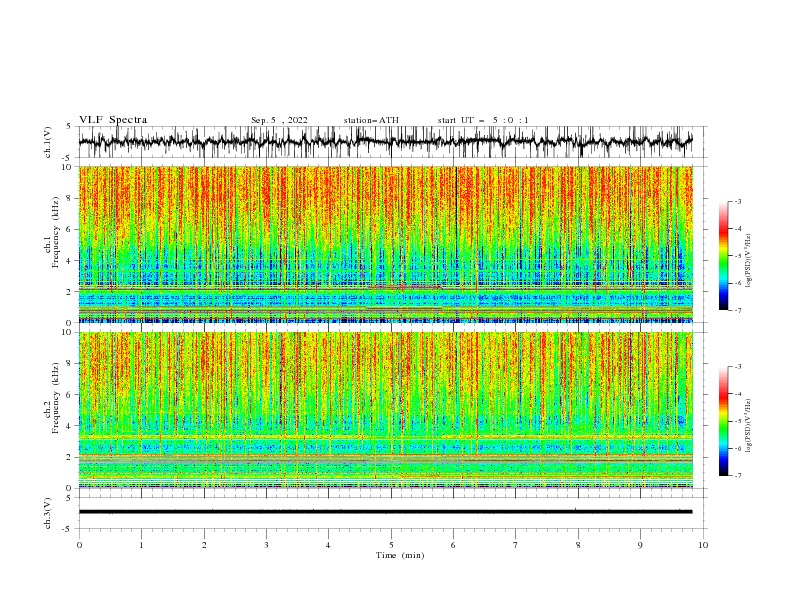Click the "2" tick on the time axis
The height and width of the screenshot is (612, 792).
[x=204, y=545]
